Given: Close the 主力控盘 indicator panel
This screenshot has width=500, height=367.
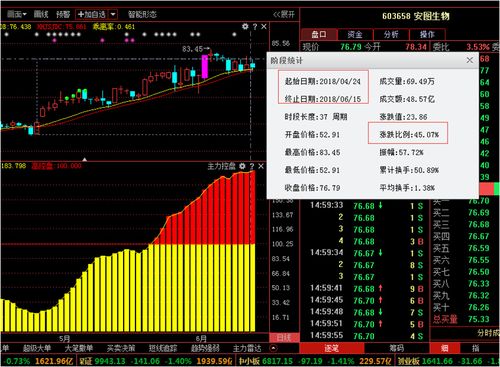Looking at the screenshot, I should point(261,166).
